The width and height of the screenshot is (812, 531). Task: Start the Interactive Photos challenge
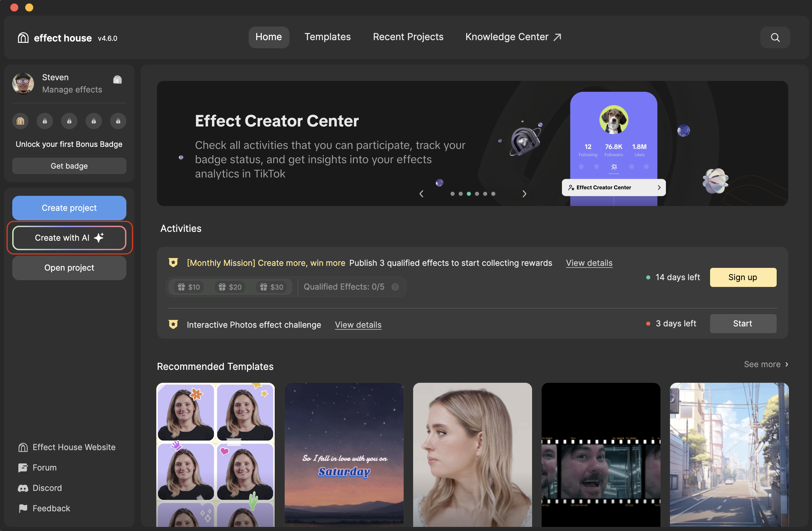(x=743, y=323)
